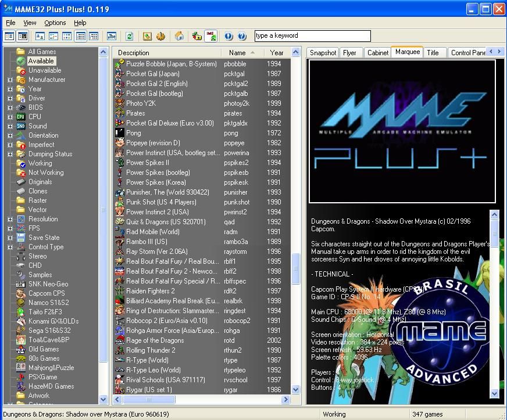This screenshot has height=420, width=507.
Task: Click the Sega S16&S32 icon
Action: (21, 331)
